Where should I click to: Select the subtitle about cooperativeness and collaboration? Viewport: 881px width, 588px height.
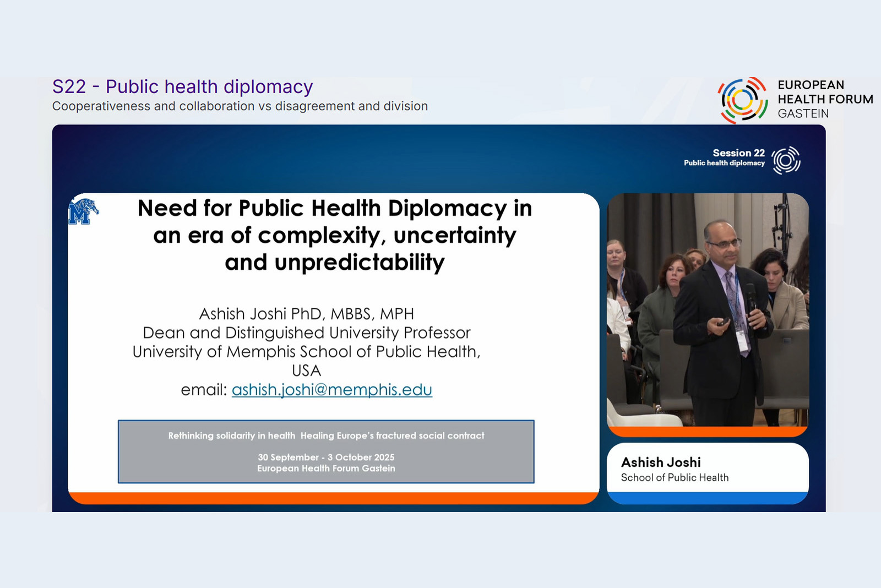click(x=239, y=106)
